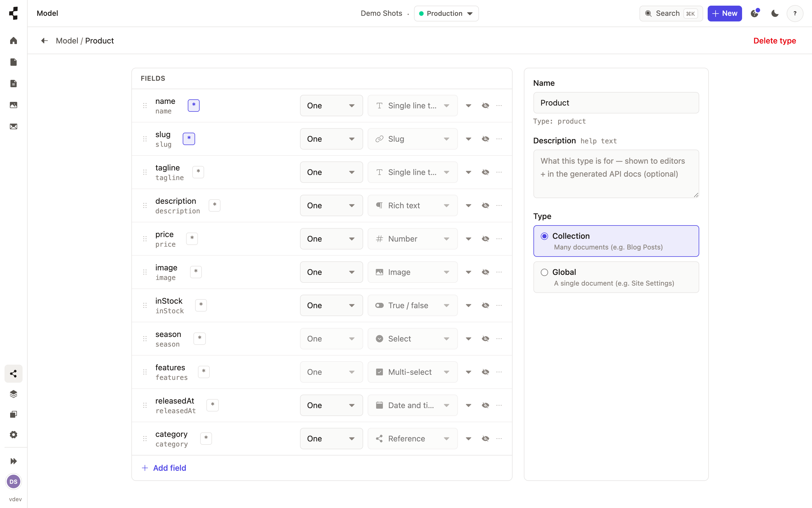Toggle the required asterisk on name field
The height and width of the screenshot is (508, 812).
[194, 106]
